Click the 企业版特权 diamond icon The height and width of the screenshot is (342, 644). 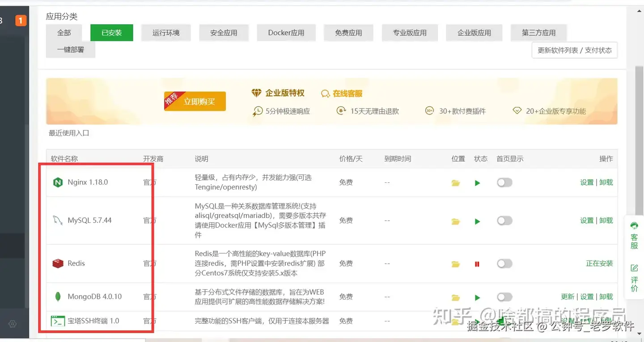pos(256,93)
